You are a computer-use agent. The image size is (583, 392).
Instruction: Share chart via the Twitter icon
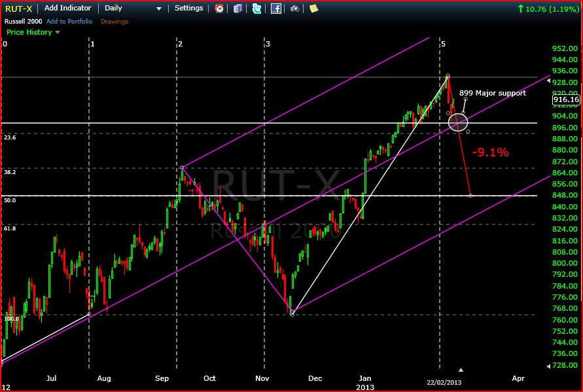point(257,9)
